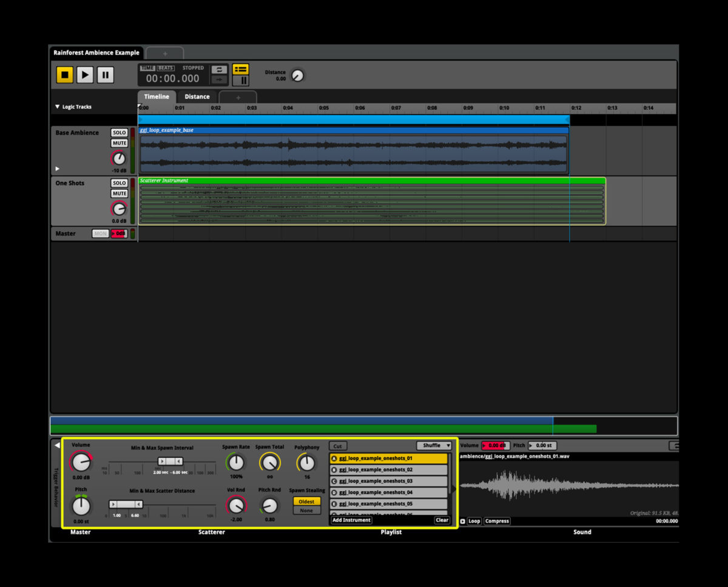
Task: Solo the Base Ambience track
Action: coord(119,132)
